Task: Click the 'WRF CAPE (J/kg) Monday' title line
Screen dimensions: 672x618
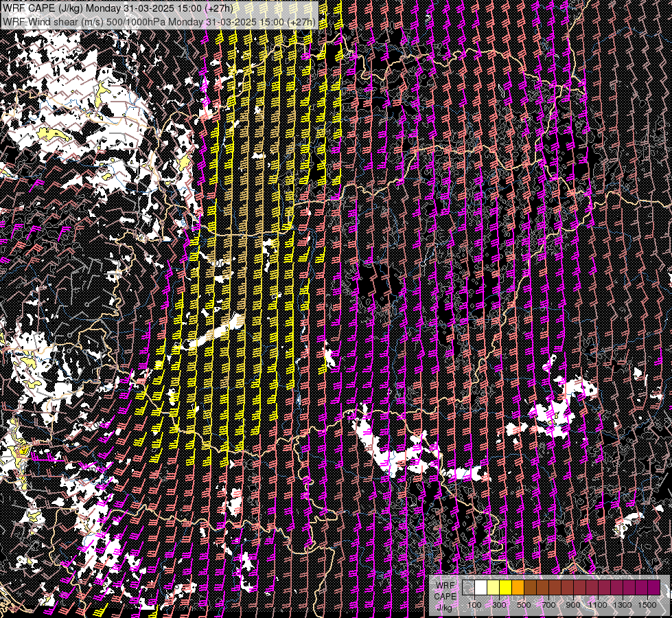Action: pyautogui.click(x=118, y=8)
